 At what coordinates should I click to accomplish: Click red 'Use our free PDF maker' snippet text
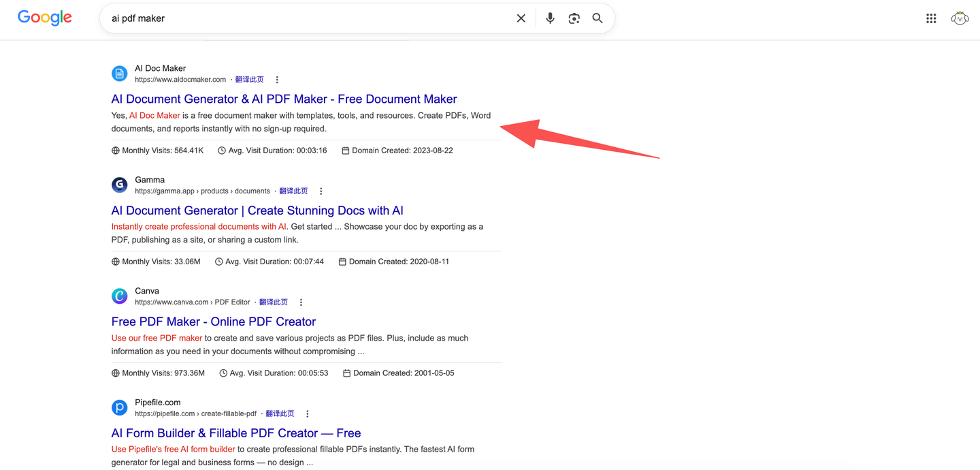click(157, 338)
